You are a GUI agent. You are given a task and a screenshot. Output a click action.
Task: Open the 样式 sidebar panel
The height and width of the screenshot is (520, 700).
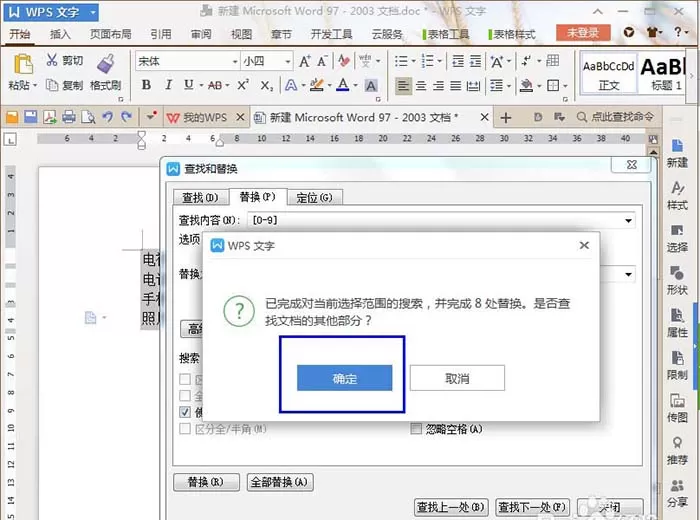677,196
